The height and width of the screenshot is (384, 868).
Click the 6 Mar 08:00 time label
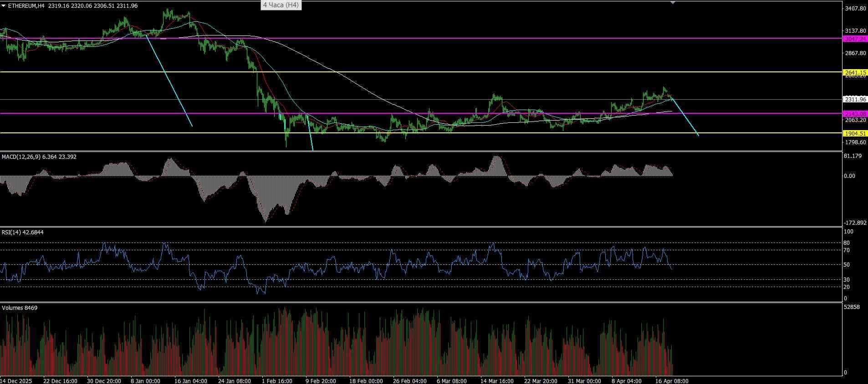click(x=452, y=381)
